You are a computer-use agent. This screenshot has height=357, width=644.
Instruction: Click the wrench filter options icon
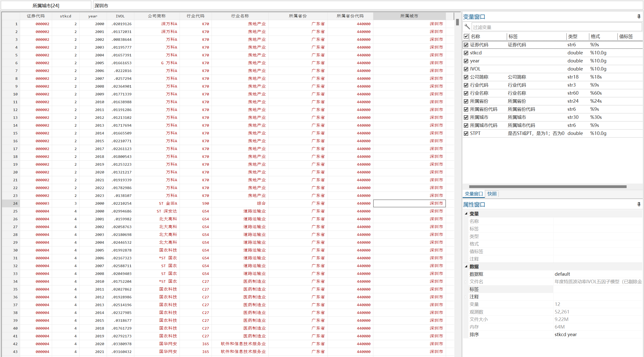point(467,27)
